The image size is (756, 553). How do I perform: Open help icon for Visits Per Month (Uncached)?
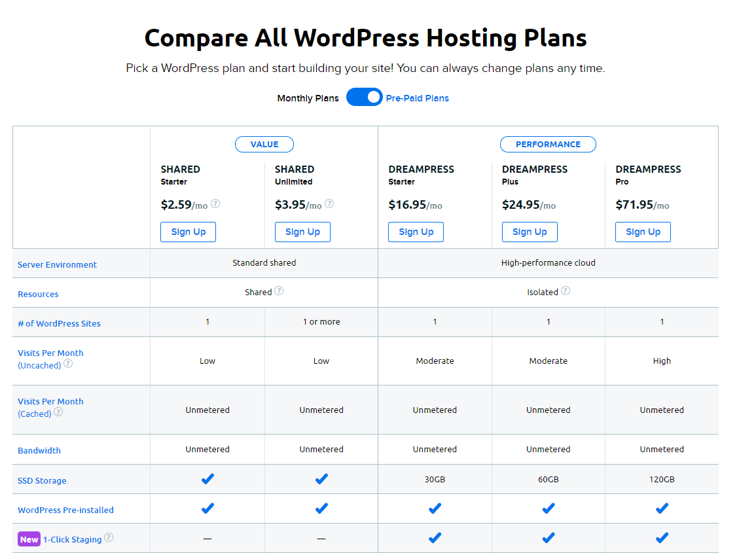pos(69,363)
